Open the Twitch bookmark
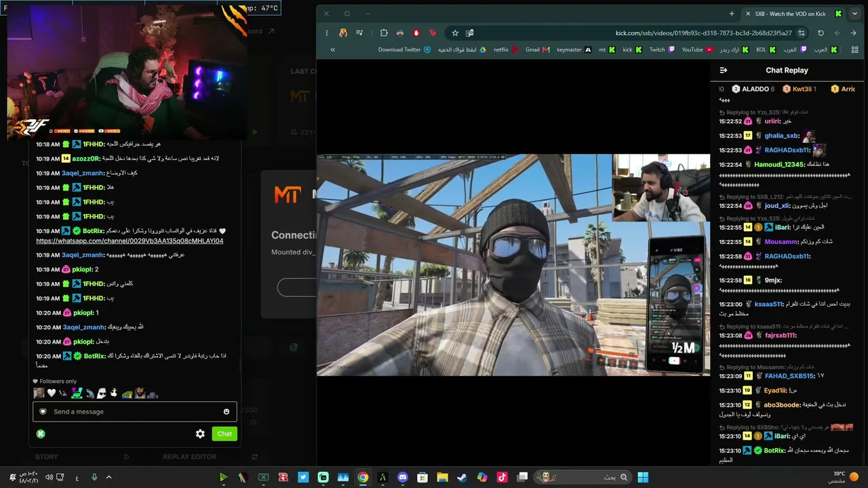This screenshot has width=868, height=488. [662, 49]
